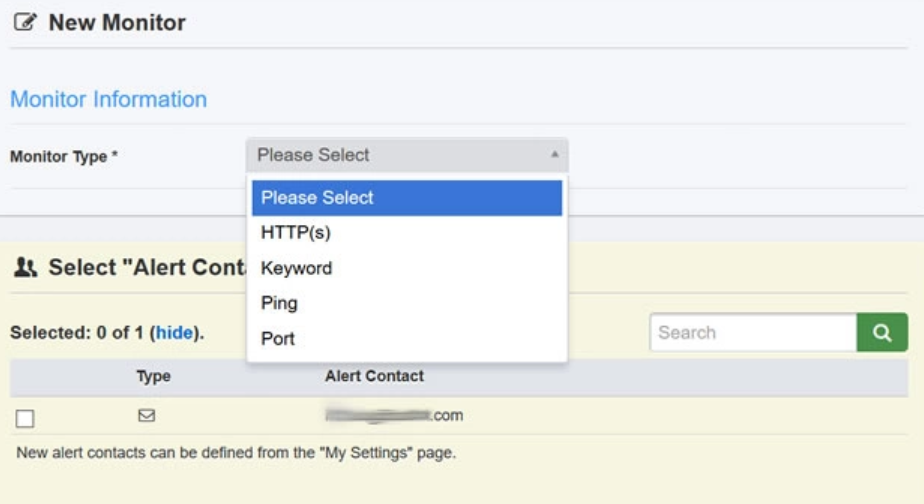Image resolution: width=924 pixels, height=504 pixels.
Task: Select HTTP(s) from the monitor type list
Action: 296,233
